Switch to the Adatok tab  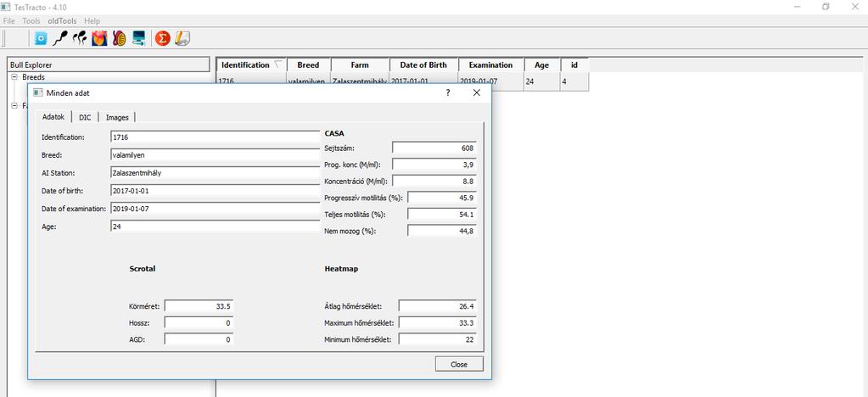click(x=53, y=117)
